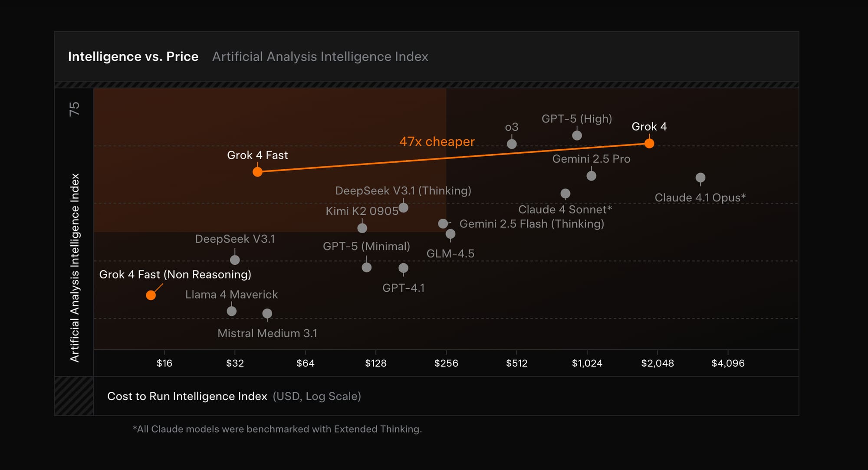Screen dimensions: 868x470
Task: Click the GPT-4.1 data point
Action: [403, 268]
